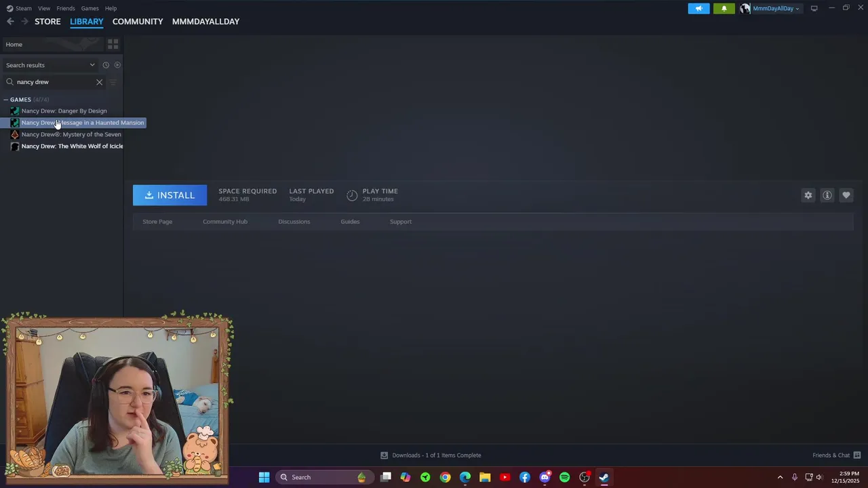The height and width of the screenshot is (488, 868).
Task: Switch to the COMMUNITY tab
Action: 138,22
